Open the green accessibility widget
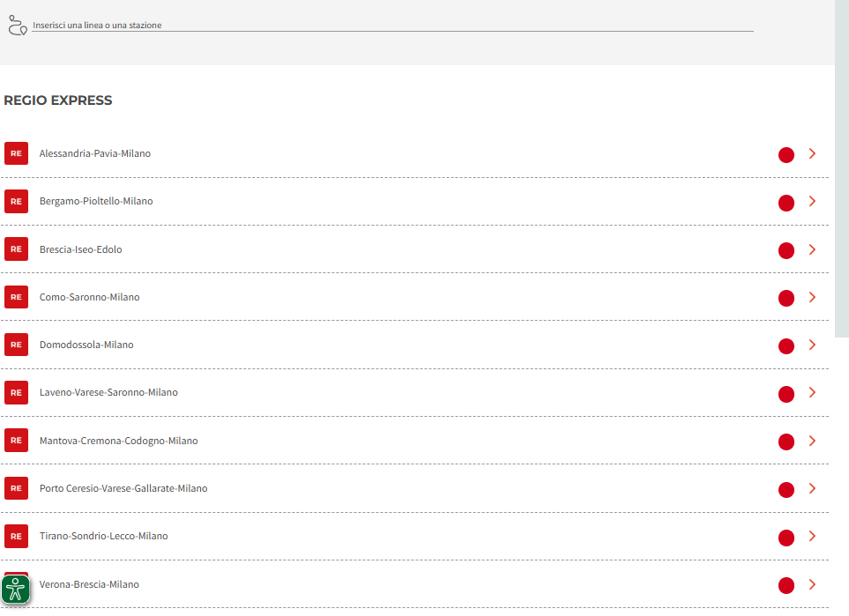The width and height of the screenshot is (849, 616). tap(16, 590)
